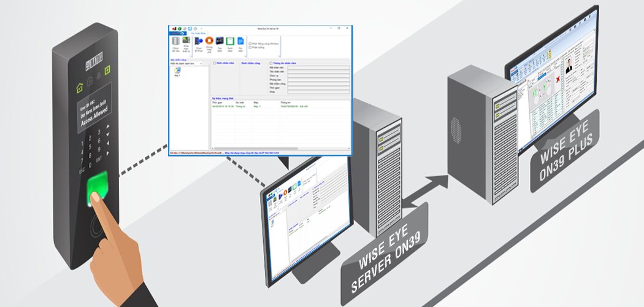644x307 pixels.
Task: Click the blue document icon in ribbon
Action: (240, 42)
